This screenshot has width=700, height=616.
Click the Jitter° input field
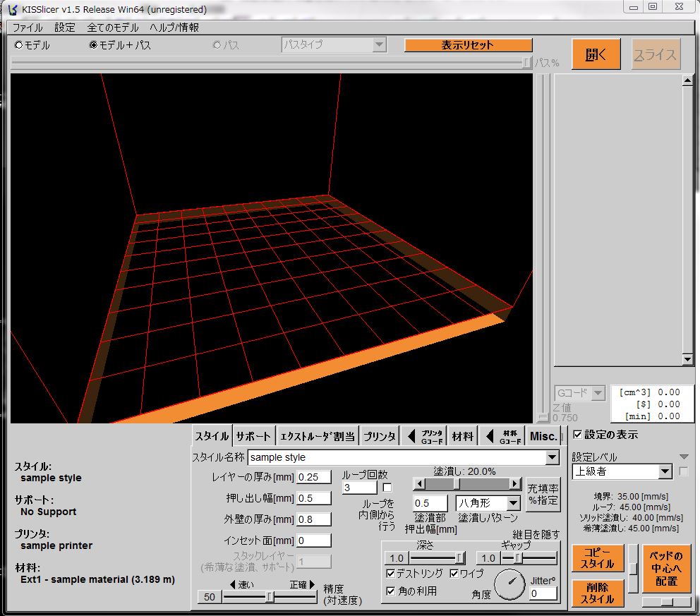543,593
